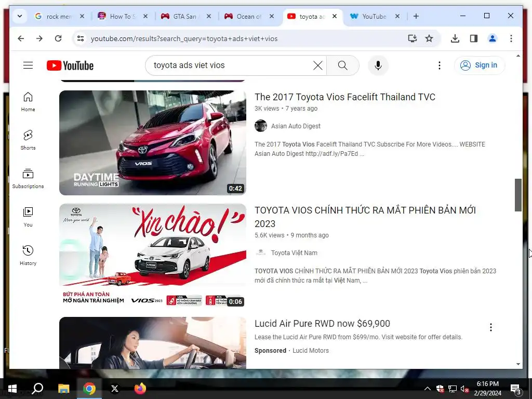Open Asian Auto Digest channel

[296, 126]
